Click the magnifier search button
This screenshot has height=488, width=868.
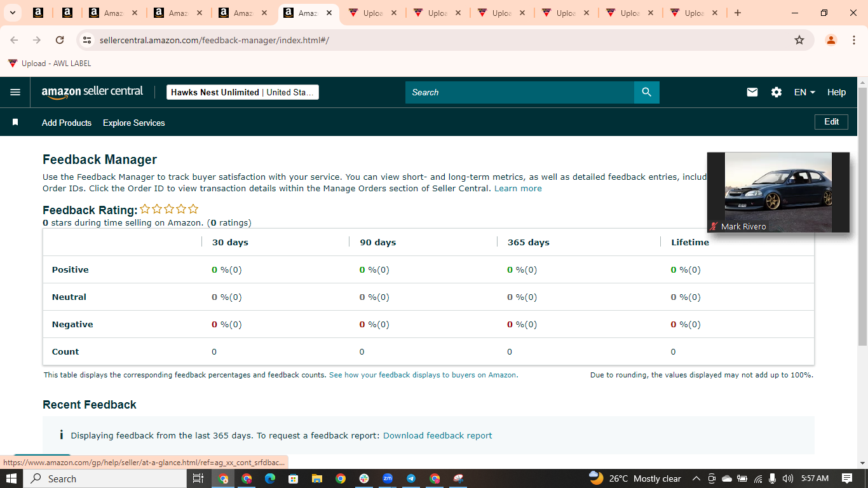[646, 92]
